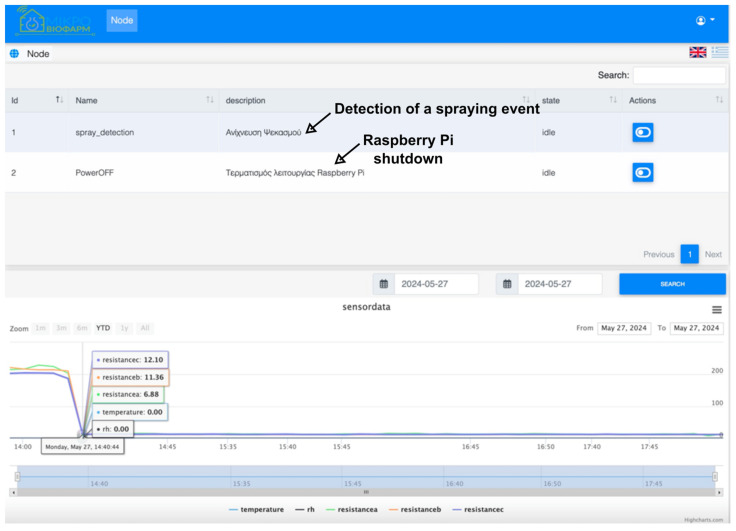Toggle rh series in legend
736x531 pixels.
pos(305,510)
